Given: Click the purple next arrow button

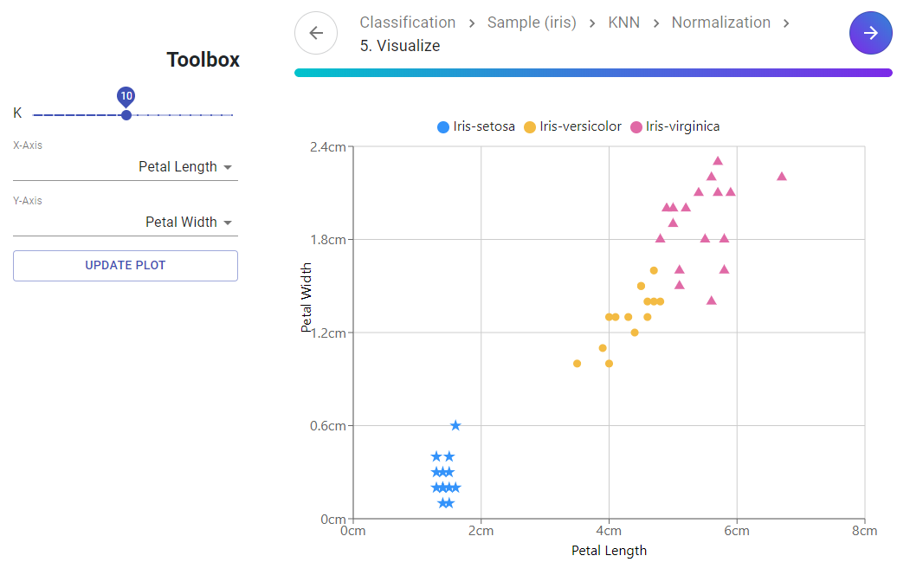Looking at the screenshot, I should 870,34.
